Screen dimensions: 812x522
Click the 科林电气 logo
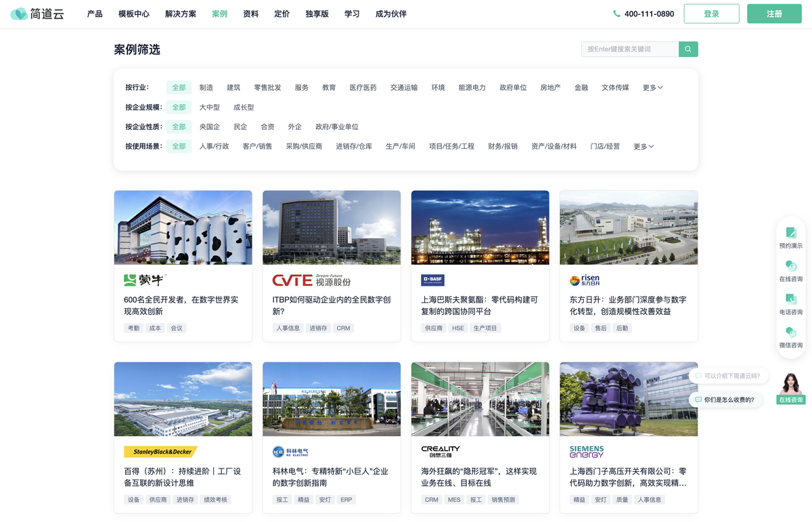290,452
